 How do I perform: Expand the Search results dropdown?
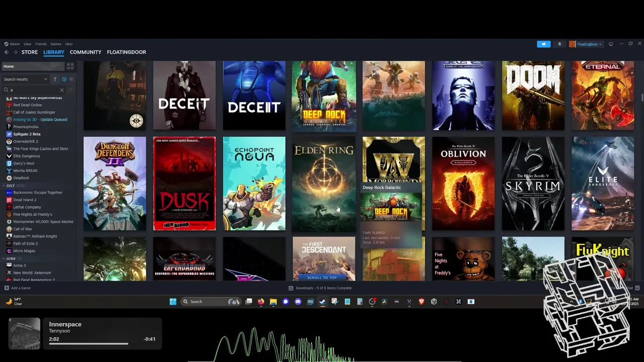click(25, 79)
